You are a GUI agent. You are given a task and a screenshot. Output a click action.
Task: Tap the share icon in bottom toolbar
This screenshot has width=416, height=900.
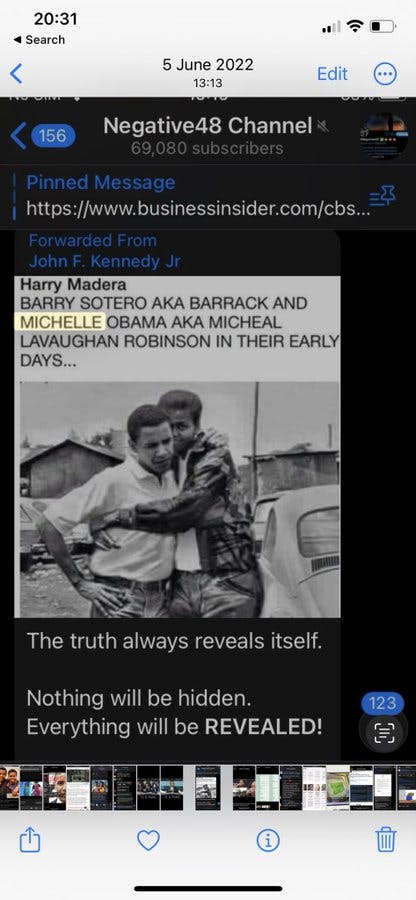click(x=30, y=841)
